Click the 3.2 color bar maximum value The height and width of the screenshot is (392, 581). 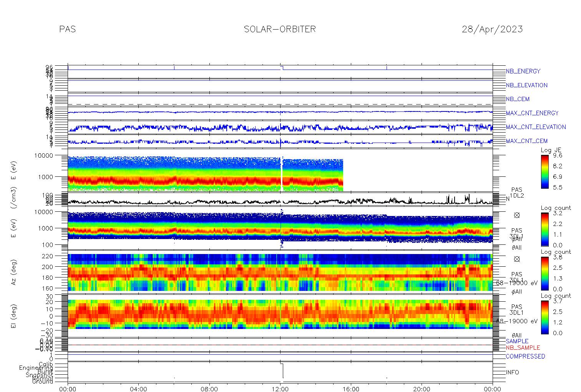pos(558,213)
